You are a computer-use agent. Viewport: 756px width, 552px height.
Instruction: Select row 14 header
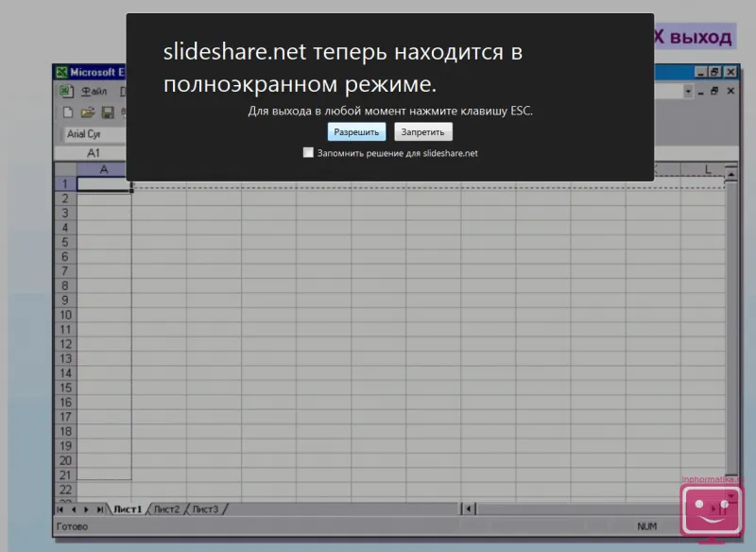point(65,373)
